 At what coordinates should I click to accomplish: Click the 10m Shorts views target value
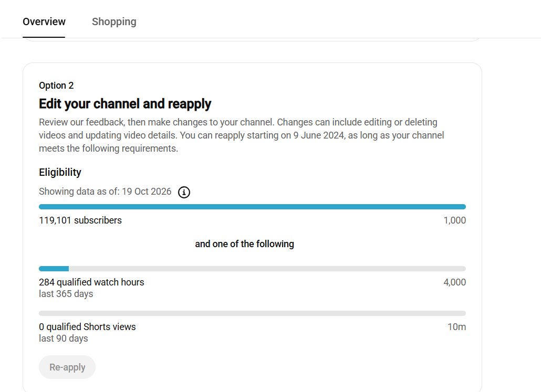[457, 327]
